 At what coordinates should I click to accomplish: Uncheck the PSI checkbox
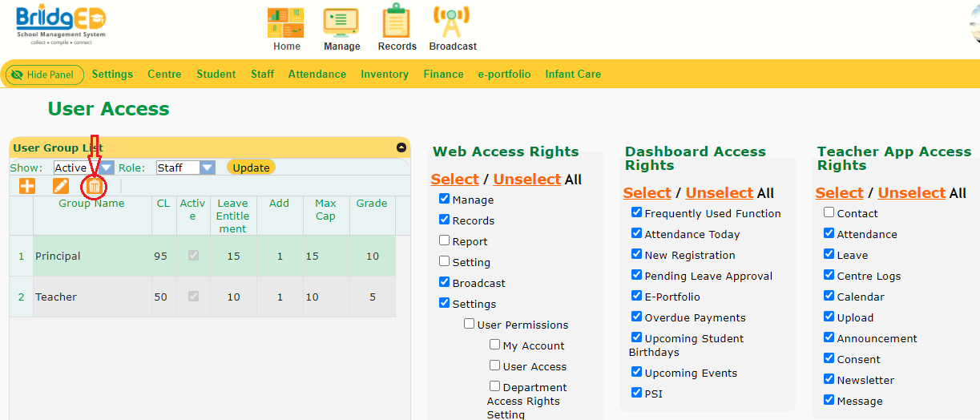(x=636, y=393)
